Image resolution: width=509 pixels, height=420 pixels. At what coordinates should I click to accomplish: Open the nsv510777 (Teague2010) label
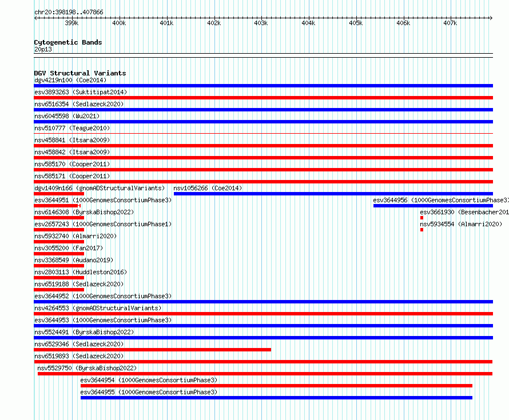point(72,128)
